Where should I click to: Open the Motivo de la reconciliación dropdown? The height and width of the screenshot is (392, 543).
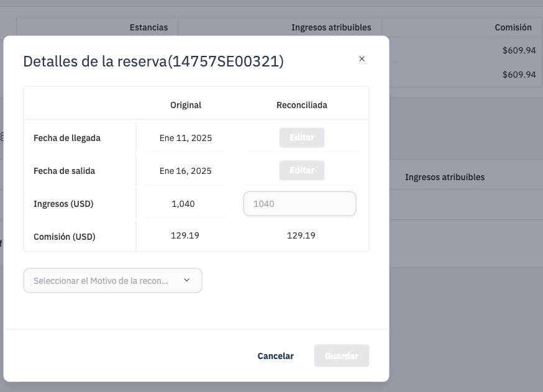[x=112, y=281]
